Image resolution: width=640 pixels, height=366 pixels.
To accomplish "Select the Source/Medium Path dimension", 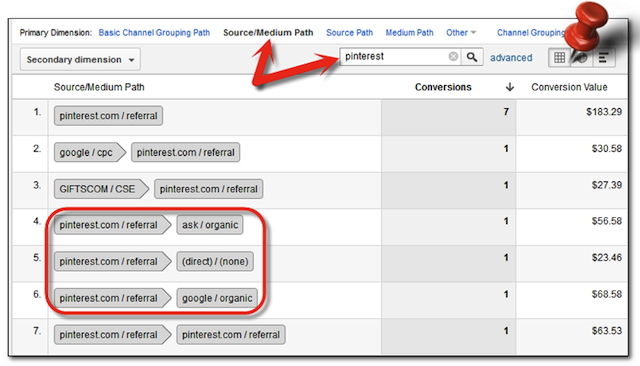I will pyautogui.click(x=268, y=33).
